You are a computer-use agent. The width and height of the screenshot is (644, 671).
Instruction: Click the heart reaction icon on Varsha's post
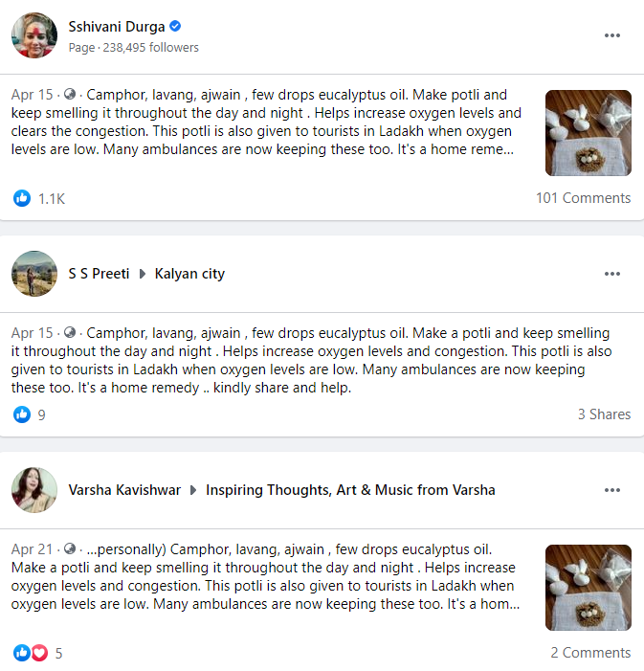point(39,653)
